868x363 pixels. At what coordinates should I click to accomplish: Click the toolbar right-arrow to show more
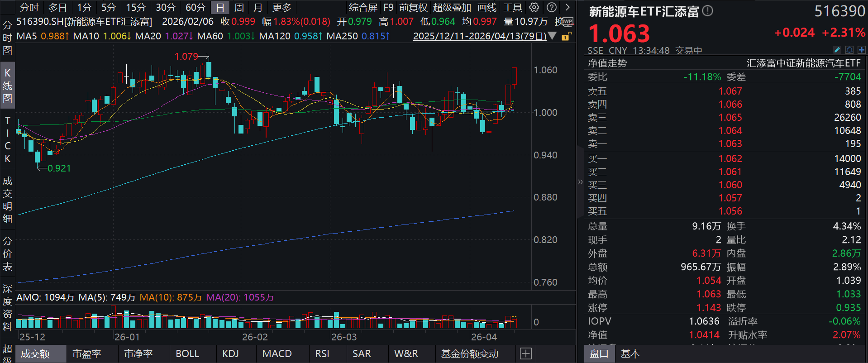[x=568, y=7]
